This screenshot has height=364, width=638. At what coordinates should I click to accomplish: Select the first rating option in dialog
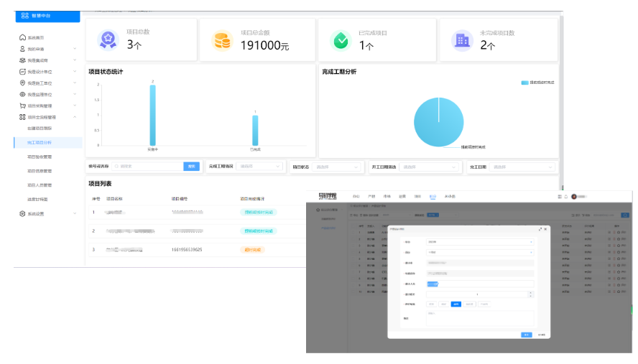tap(432, 304)
